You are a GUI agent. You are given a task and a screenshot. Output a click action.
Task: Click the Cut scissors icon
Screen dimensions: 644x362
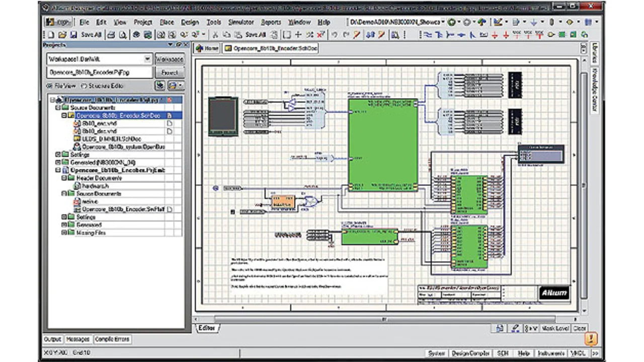[215, 35]
